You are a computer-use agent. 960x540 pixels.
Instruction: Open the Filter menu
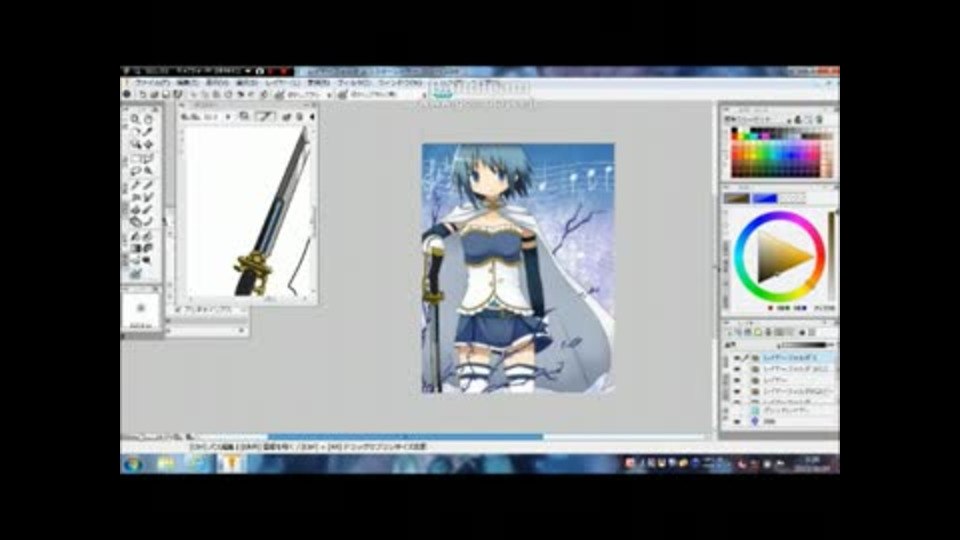[354, 83]
